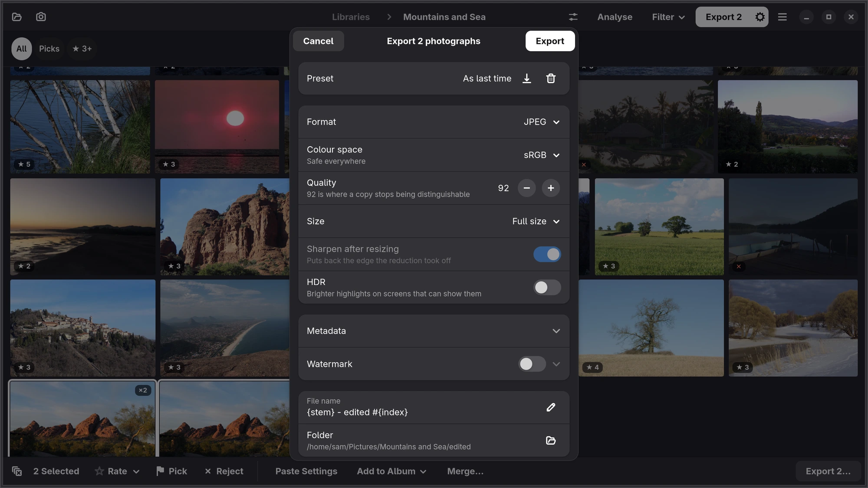Open the Colour space sRGB dropdown
This screenshot has width=868, height=488.
click(541, 155)
